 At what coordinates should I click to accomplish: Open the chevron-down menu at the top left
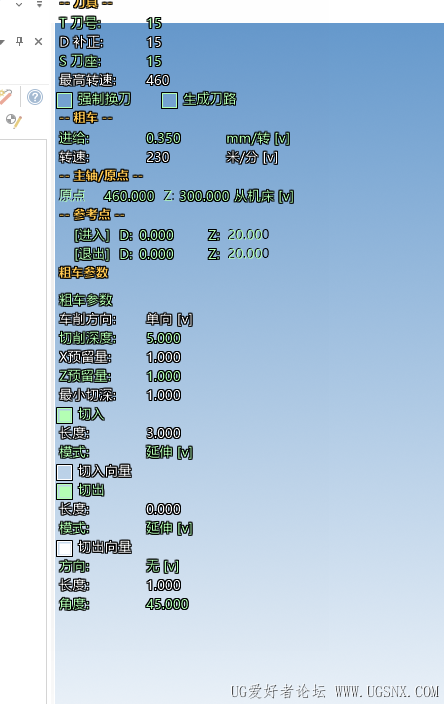point(19,4)
